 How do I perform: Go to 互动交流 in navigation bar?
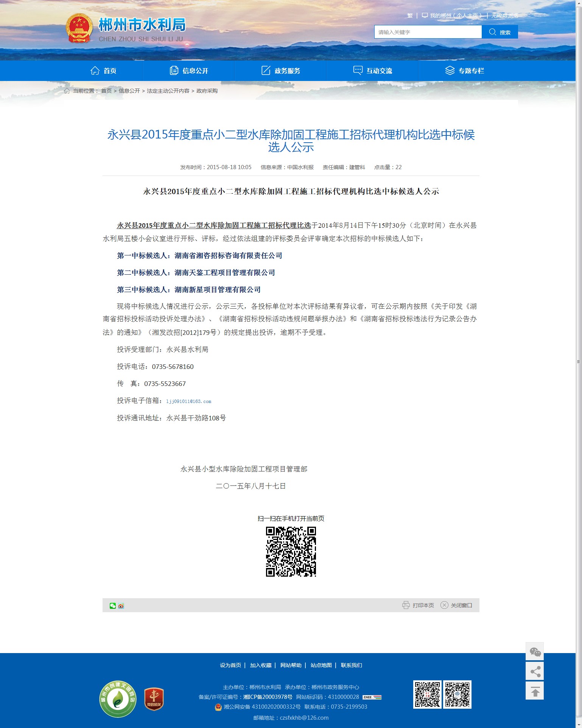(x=373, y=71)
